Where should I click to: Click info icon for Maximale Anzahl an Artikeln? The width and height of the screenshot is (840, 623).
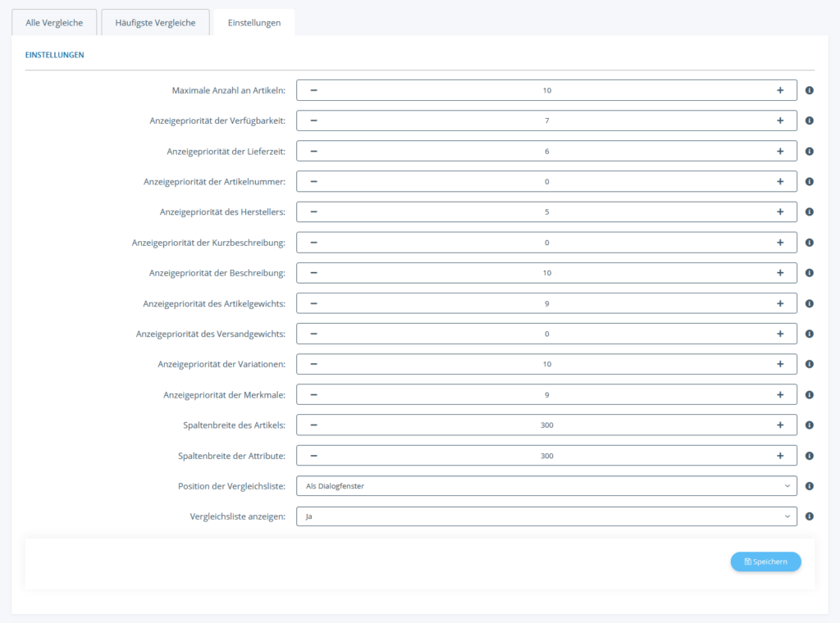(x=809, y=90)
